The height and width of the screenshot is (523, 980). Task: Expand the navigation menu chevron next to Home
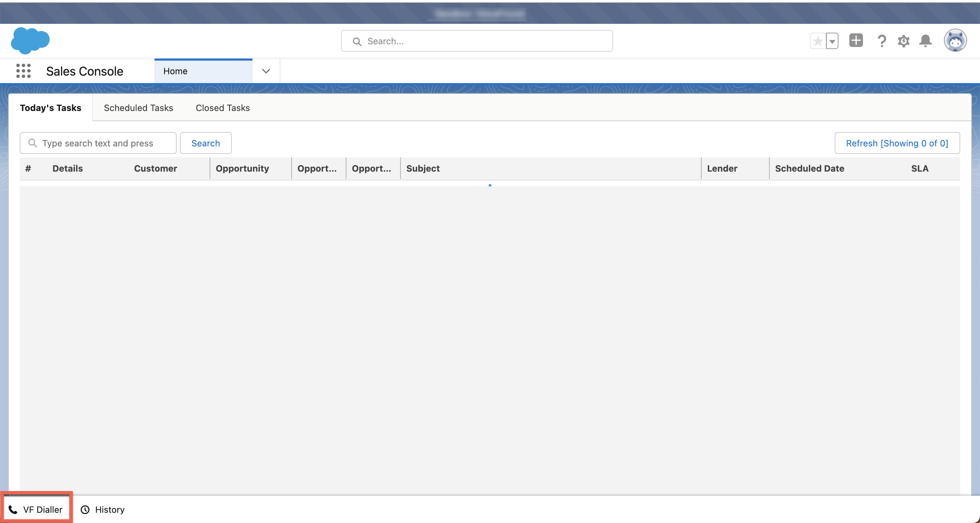(x=266, y=71)
